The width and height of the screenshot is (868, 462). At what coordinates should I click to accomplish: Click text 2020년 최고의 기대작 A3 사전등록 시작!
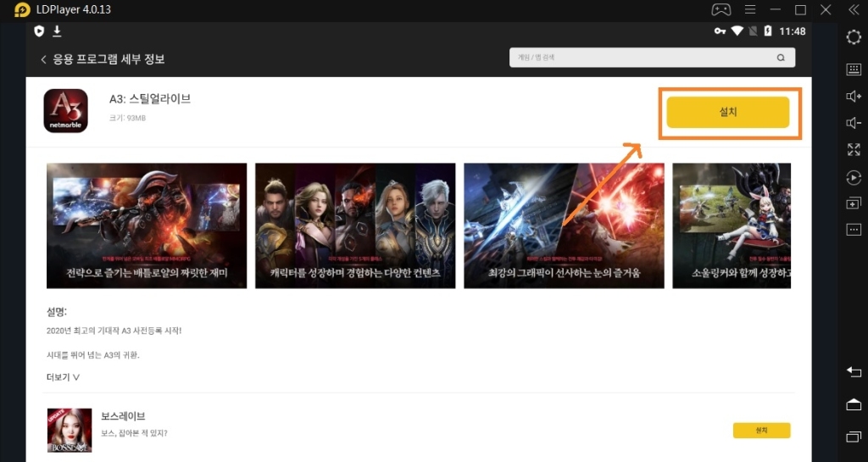pos(114,331)
